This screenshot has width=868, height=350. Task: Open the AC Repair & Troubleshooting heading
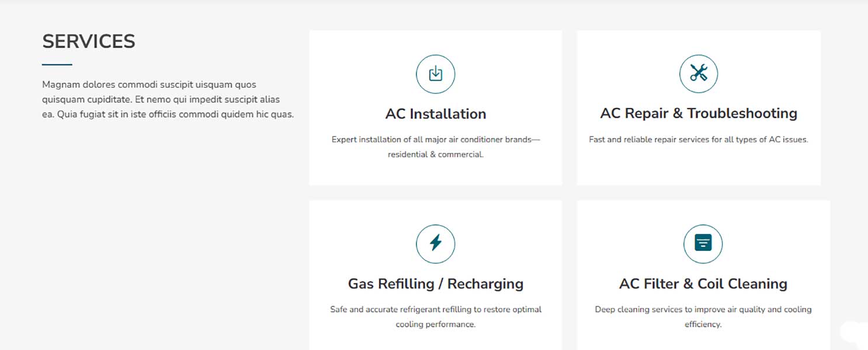699,113
